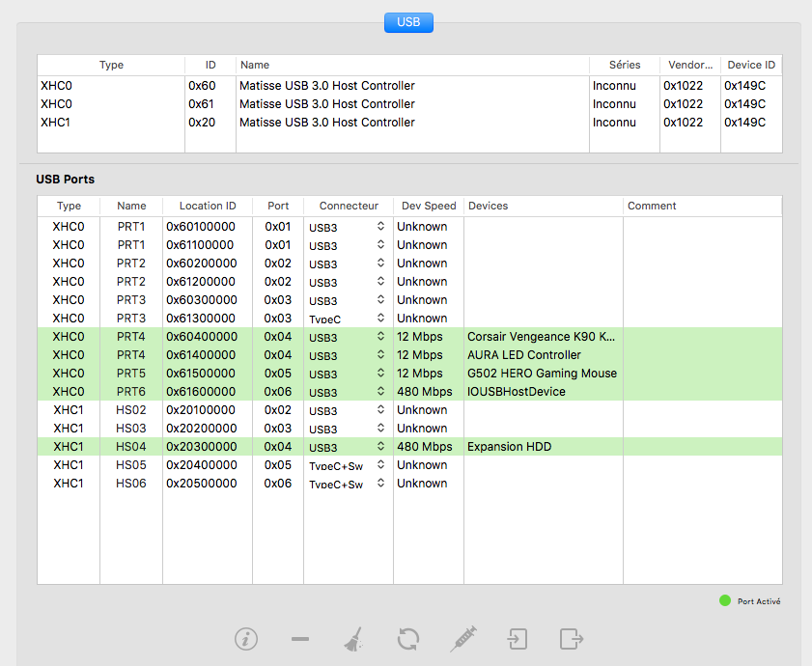Viewport: 812px width, 666px height.
Task: Open connector dropdown for the HS04 port
Action: click(380, 447)
